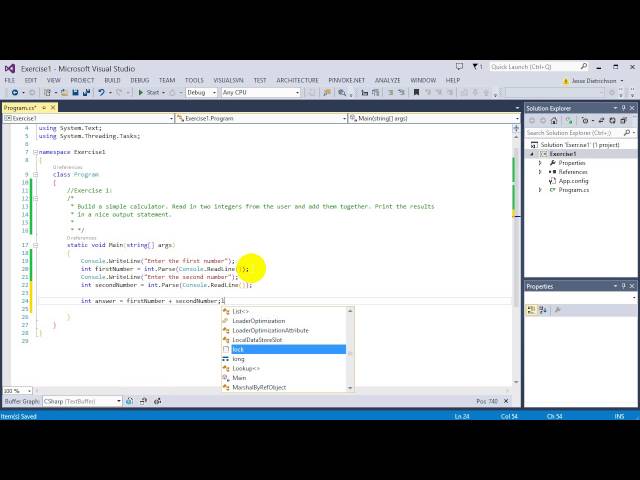Click the Undo arrow icon
This screenshot has width=640, height=480.
pyautogui.click(x=101, y=93)
